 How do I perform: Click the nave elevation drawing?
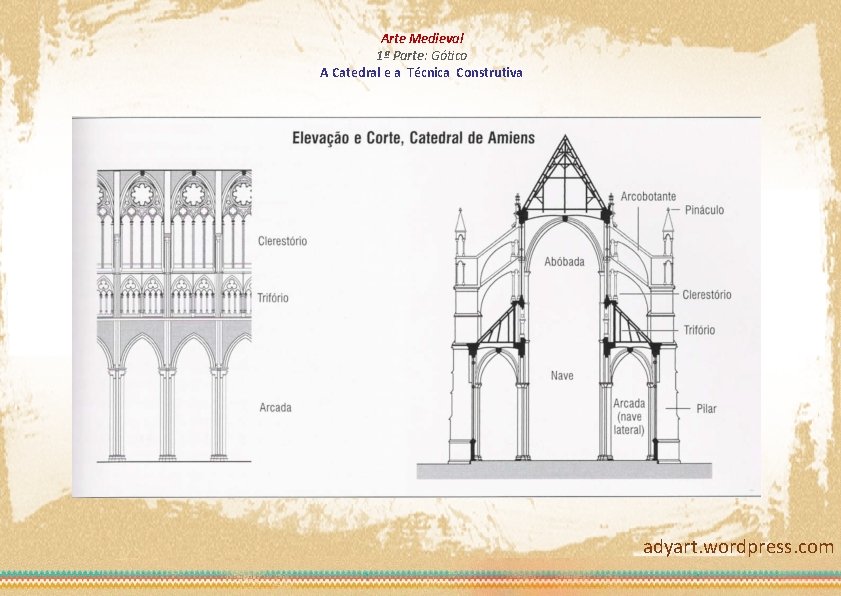coord(174,315)
